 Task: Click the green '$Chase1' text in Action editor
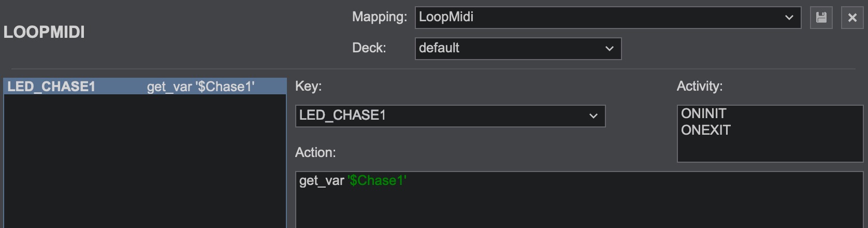[x=377, y=180]
